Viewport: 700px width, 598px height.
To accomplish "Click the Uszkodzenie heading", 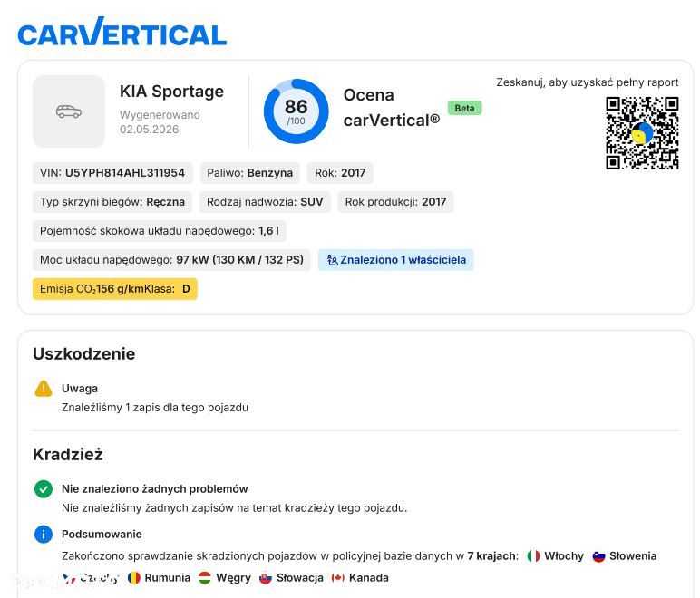I will (84, 354).
